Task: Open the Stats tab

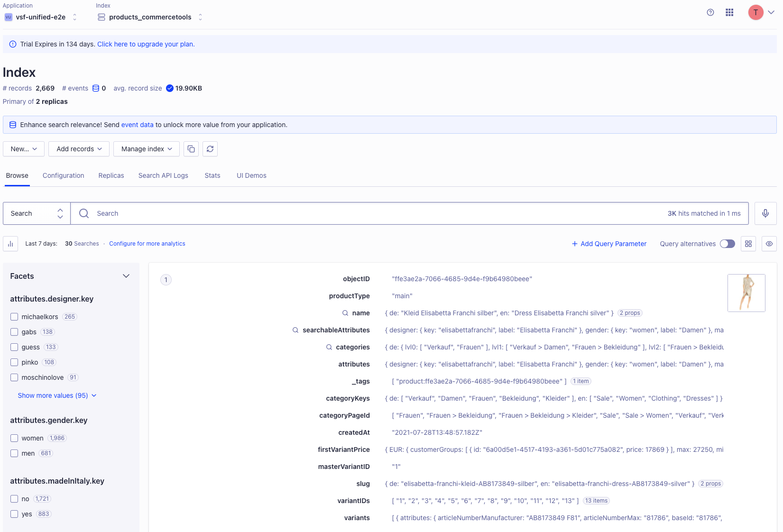Action: coord(212,175)
